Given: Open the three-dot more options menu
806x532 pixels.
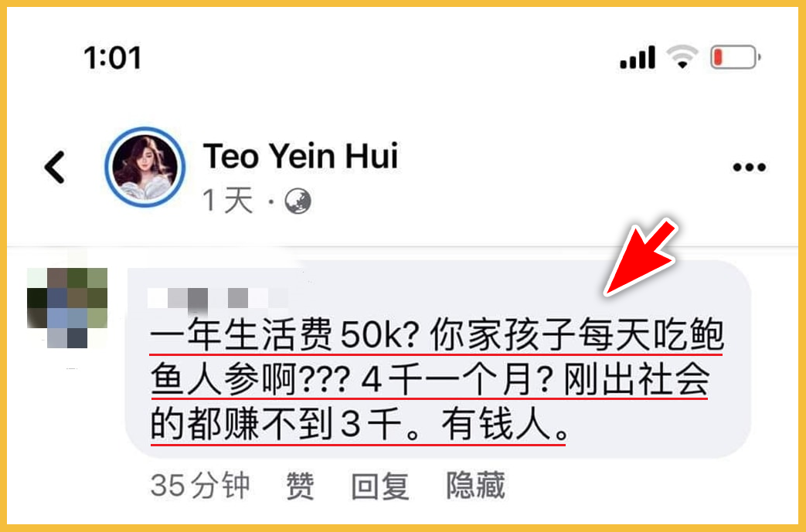Looking at the screenshot, I should click(x=749, y=167).
